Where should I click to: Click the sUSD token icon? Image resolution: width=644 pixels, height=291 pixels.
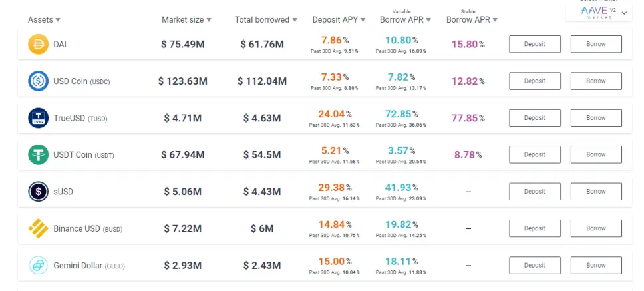coord(38,192)
